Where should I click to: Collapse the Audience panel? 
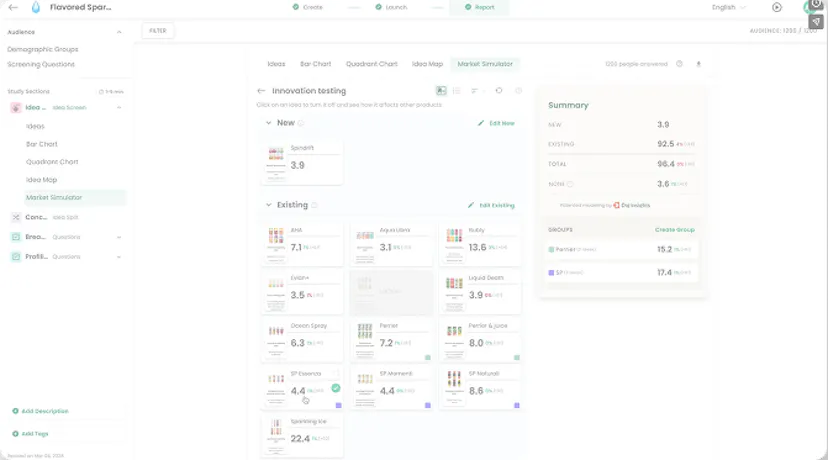[119, 32]
